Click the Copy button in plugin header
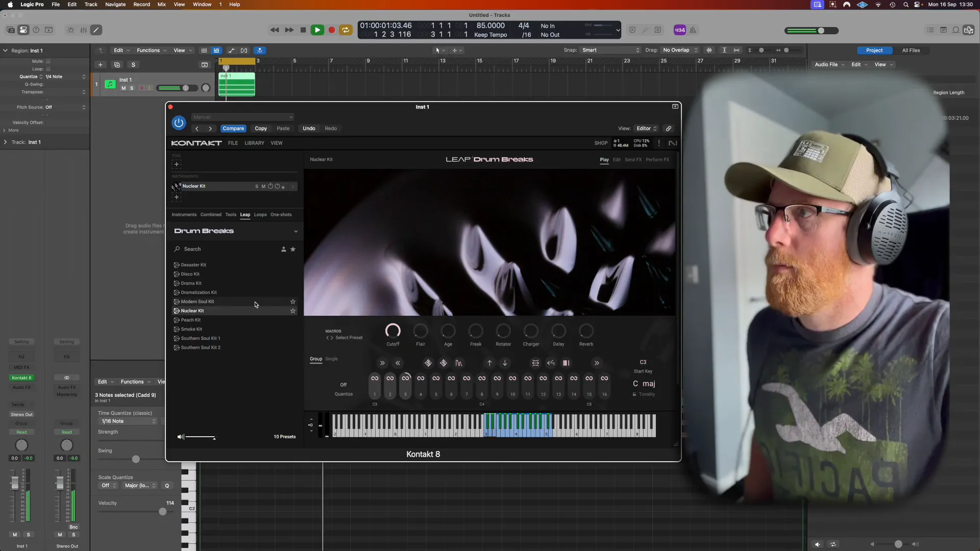The height and width of the screenshot is (551, 980). pyautogui.click(x=261, y=129)
